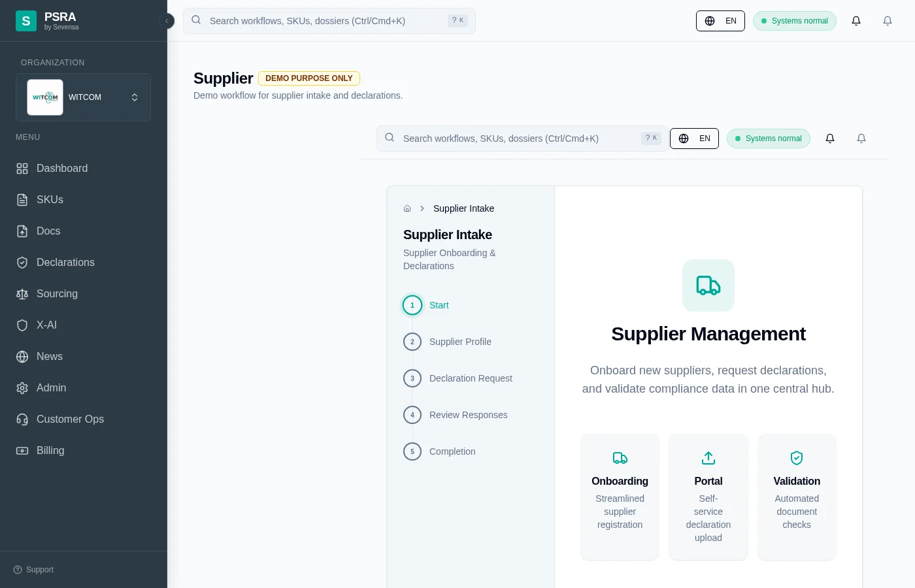Image resolution: width=915 pixels, height=588 pixels.
Task: Click the Declarations shield icon
Action: (x=22, y=263)
